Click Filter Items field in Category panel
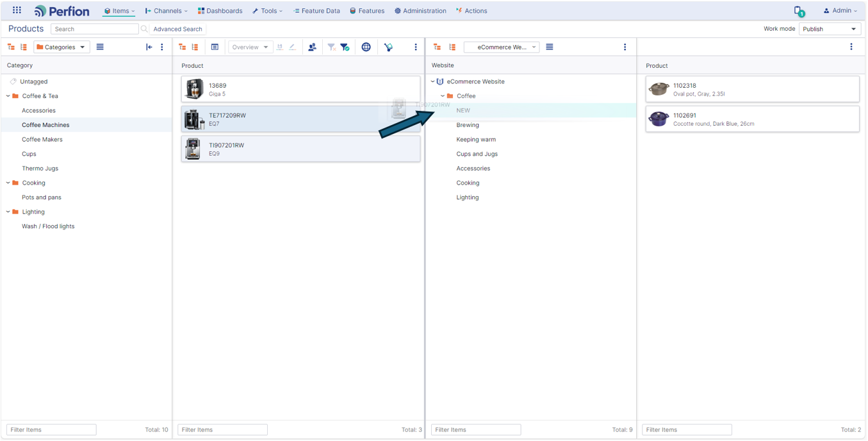Image resolution: width=868 pixels, height=441 pixels. click(51, 429)
